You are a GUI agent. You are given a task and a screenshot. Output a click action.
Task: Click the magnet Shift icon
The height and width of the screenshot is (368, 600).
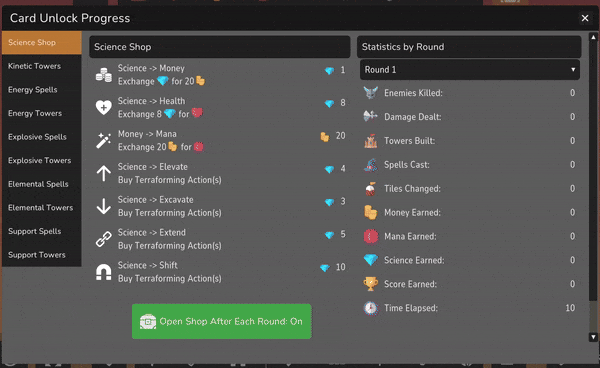click(104, 272)
